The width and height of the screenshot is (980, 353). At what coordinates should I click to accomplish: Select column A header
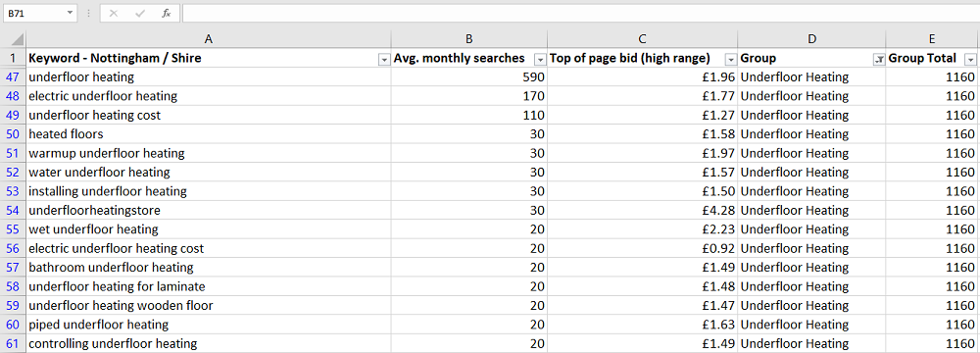(209, 39)
